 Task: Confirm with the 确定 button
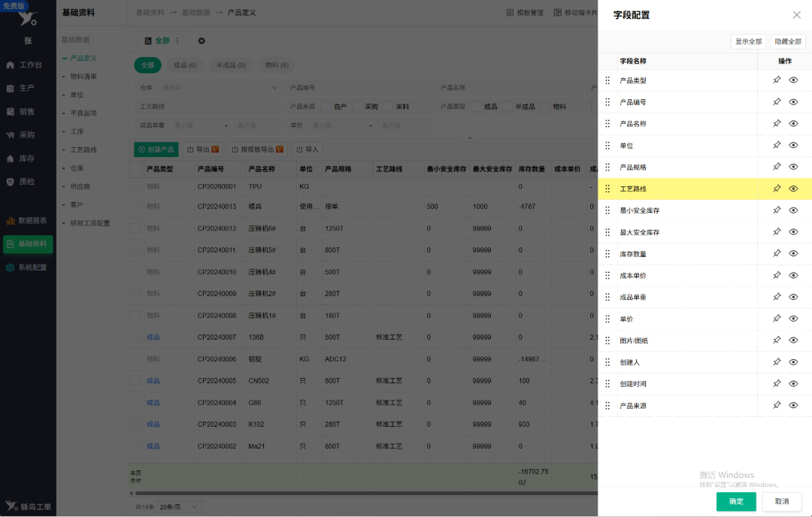pyautogui.click(x=736, y=501)
